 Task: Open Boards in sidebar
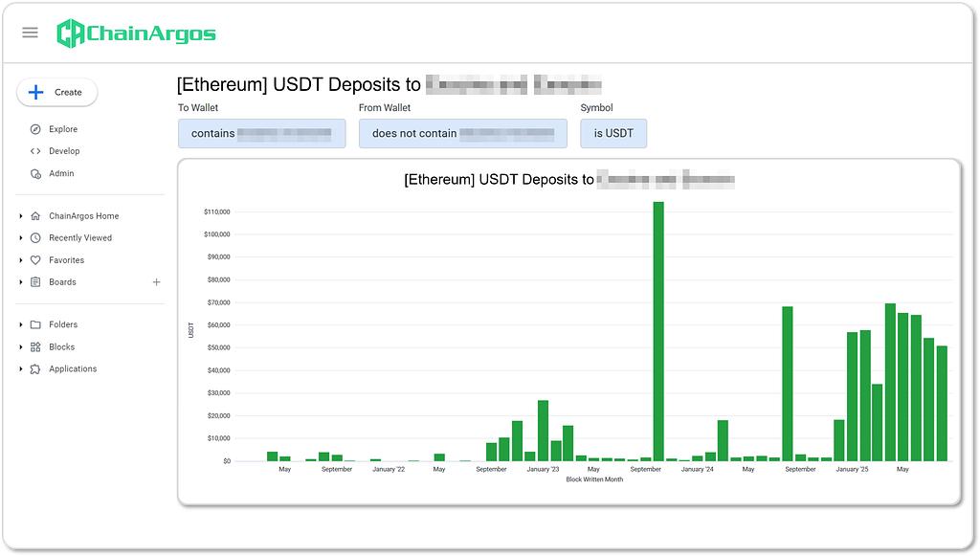[x=62, y=282]
